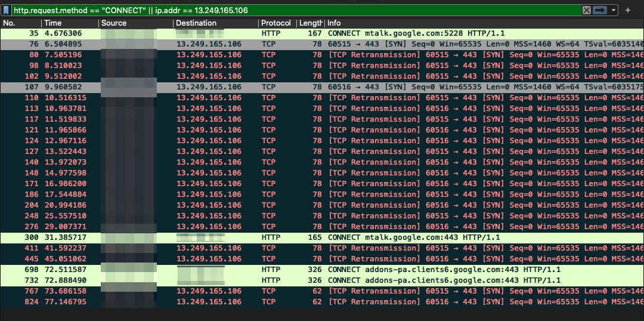Select packet 107 SYN from port 60516
Image resolution: width=644 pixels, height=321 pixels.
[x=322, y=87]
